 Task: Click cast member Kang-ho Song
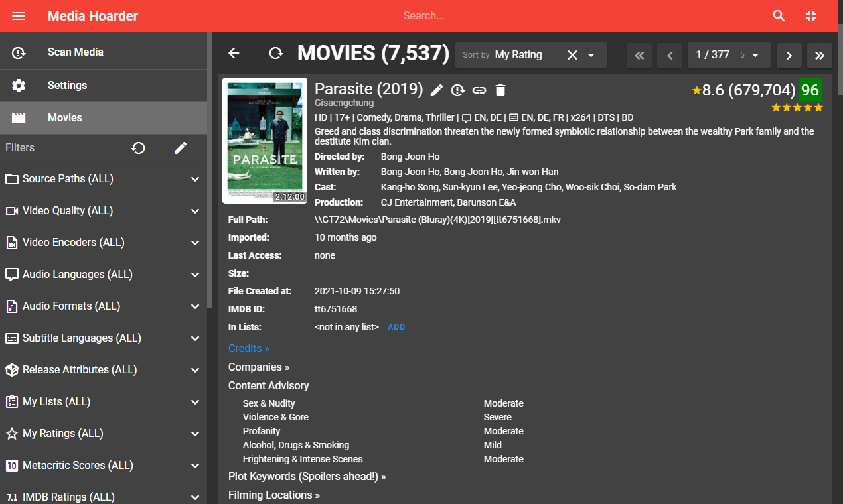pos(410,188)
